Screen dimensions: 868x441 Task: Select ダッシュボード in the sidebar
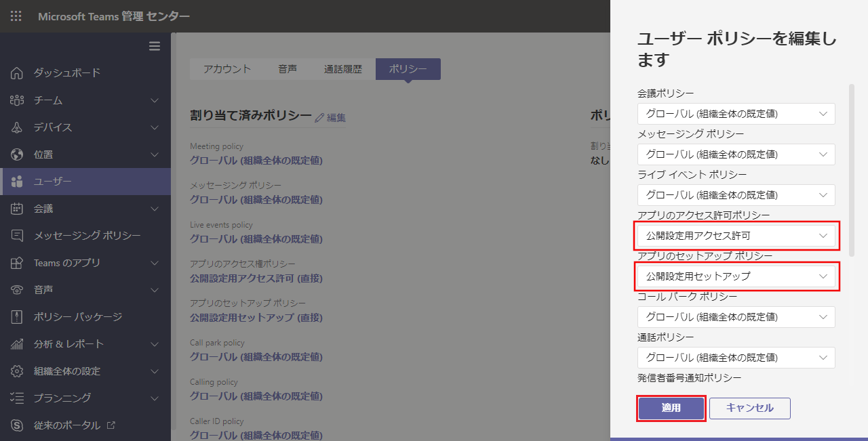pos(85,72)
